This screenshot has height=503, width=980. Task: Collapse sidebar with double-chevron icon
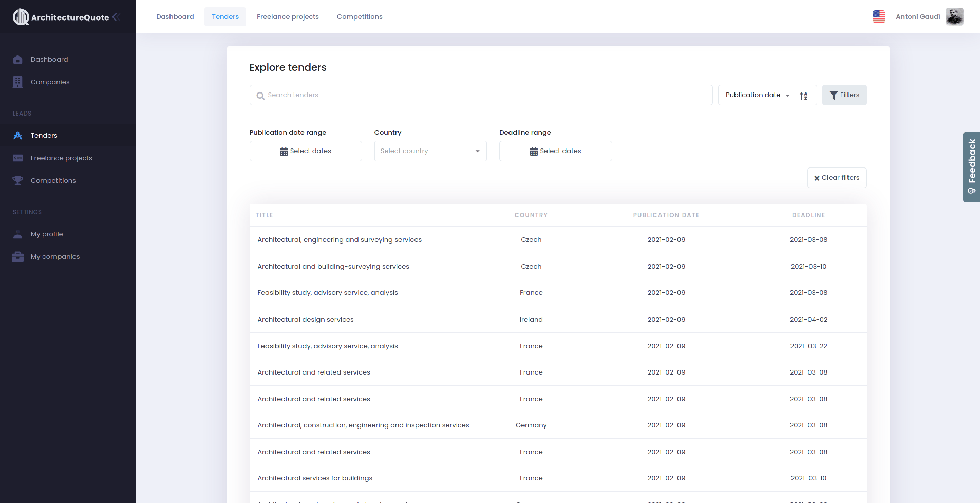[x=116, y=17]
